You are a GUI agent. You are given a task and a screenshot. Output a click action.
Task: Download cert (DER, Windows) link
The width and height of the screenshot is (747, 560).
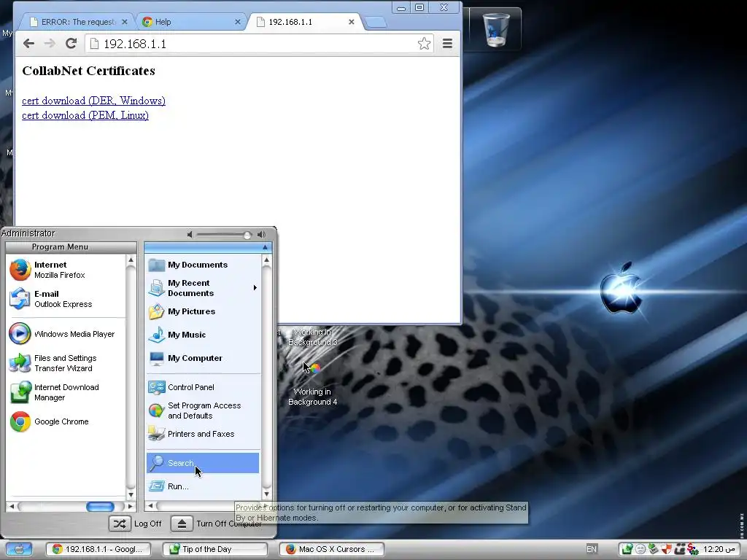(x=94, y=101)
